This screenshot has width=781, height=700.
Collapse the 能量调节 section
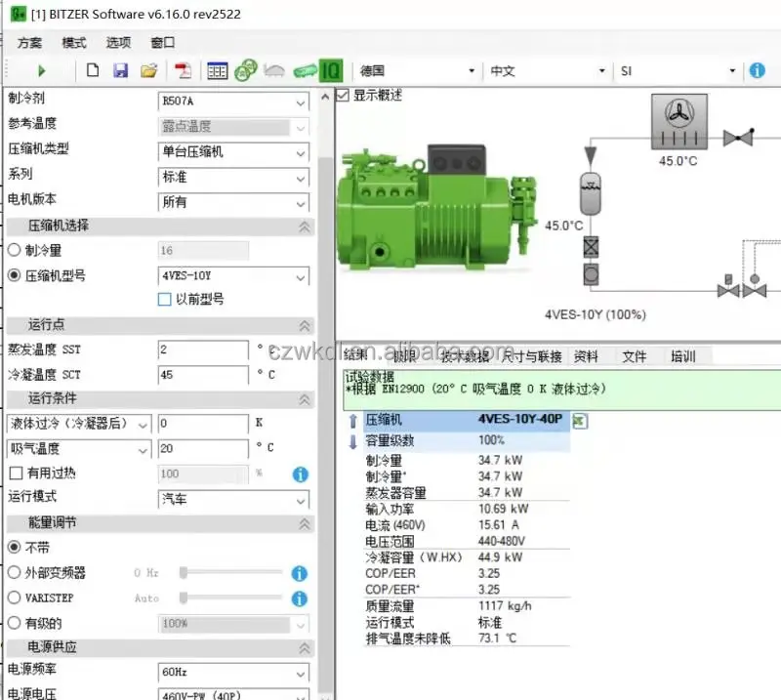click(x=305, y=523)
